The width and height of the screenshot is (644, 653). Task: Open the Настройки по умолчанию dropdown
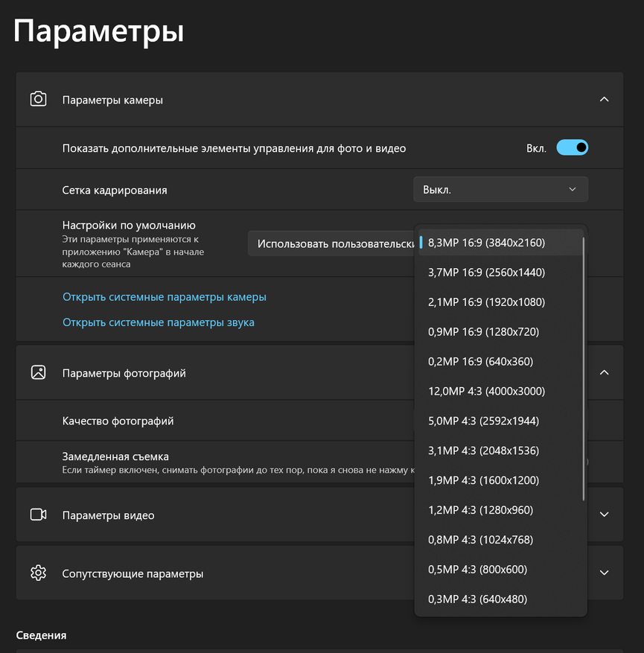[x=331, y=243]
